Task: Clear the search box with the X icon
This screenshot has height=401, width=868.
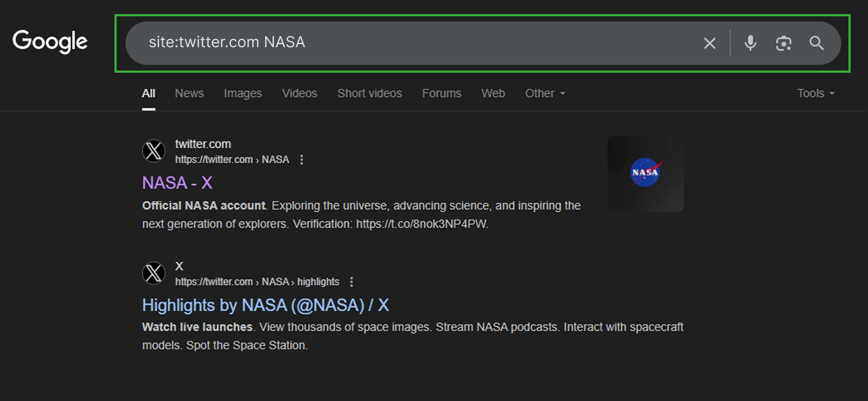Action: pos(710,43)
